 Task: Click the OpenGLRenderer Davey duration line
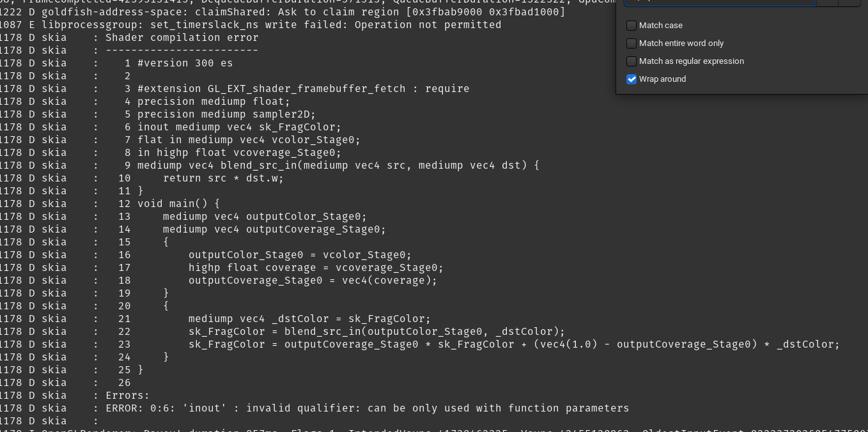pyautogui.click(x=256, y=430)
